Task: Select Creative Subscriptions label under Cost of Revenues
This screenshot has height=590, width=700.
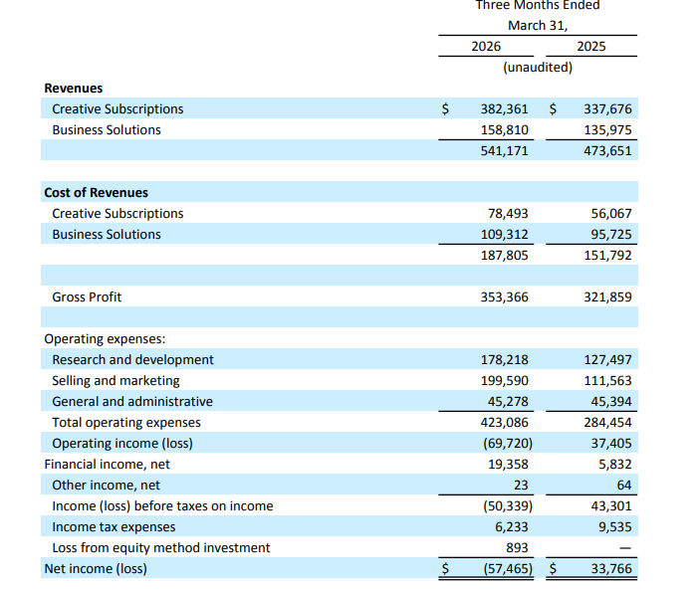Action: [117, 214]
